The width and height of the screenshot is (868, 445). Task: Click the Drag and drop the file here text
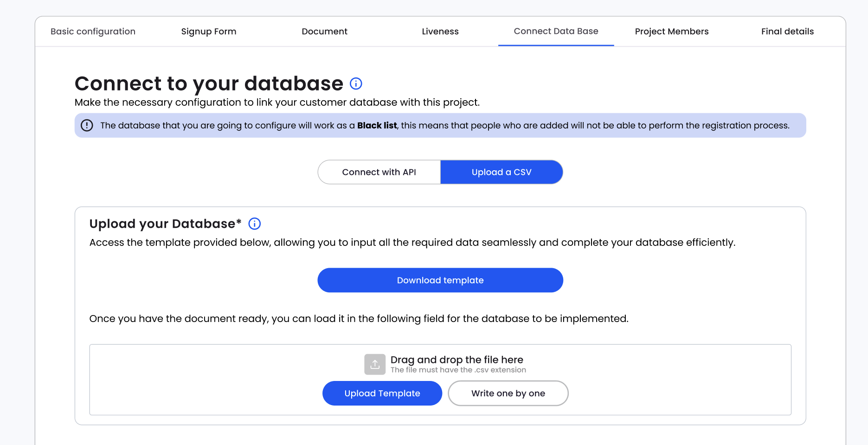coord(457,360)
